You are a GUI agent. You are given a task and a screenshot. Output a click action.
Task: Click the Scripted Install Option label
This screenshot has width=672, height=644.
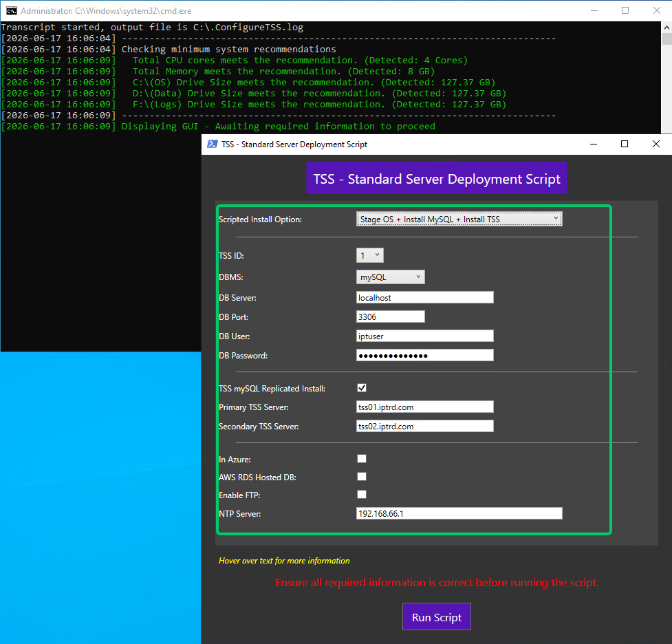click(x=260, y=219)
